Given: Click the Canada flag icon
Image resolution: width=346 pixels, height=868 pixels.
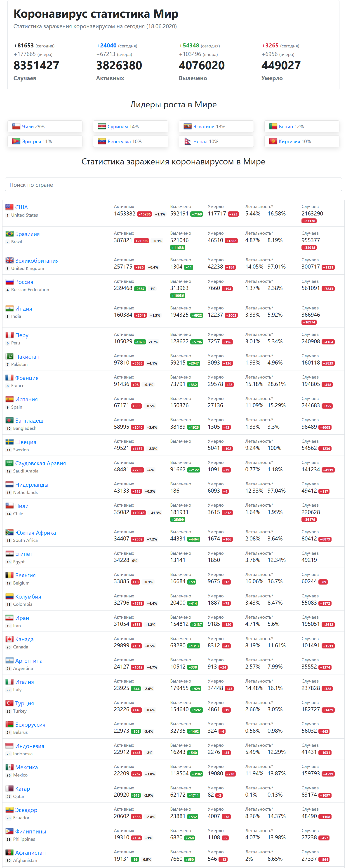Looking at the screenshot, I should coord(9,639).
